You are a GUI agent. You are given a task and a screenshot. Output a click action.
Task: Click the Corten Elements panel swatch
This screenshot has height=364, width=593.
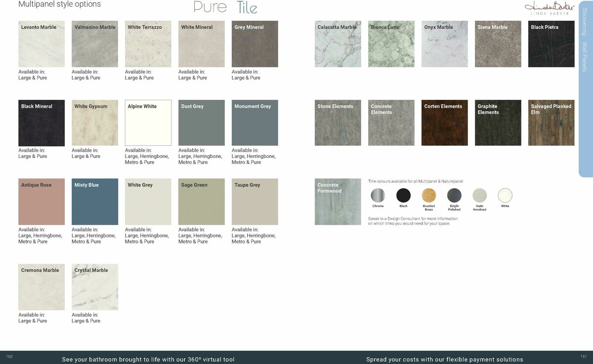(445, 123)
